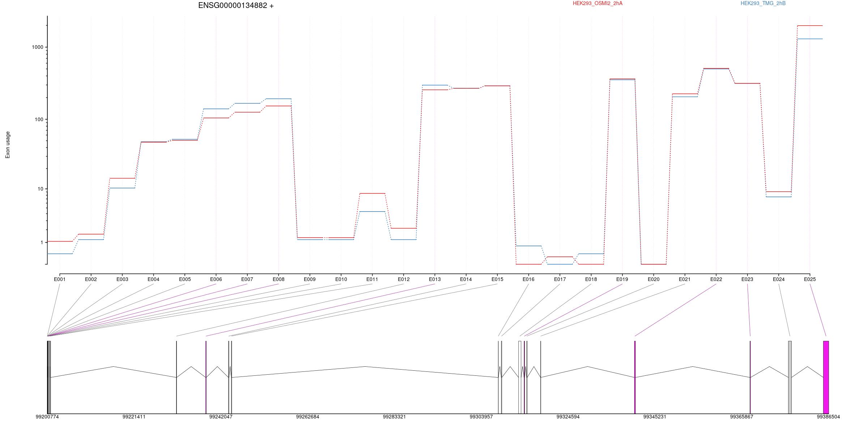Viewport: 868px width, 434px height.
Task: Click exon label E020
Action: [654, 279]
